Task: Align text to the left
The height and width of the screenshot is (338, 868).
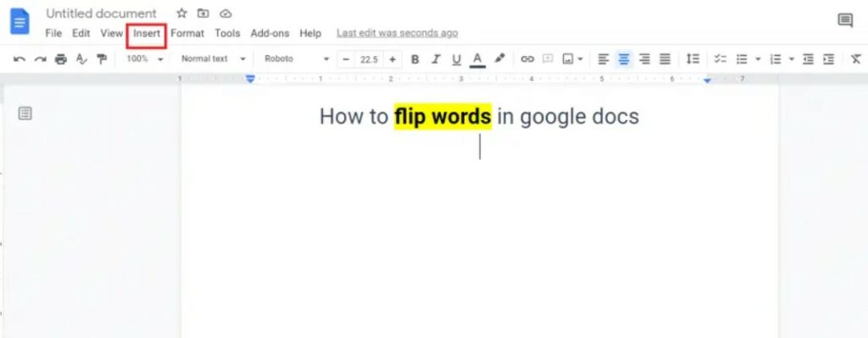Action: tap(604, 59)
